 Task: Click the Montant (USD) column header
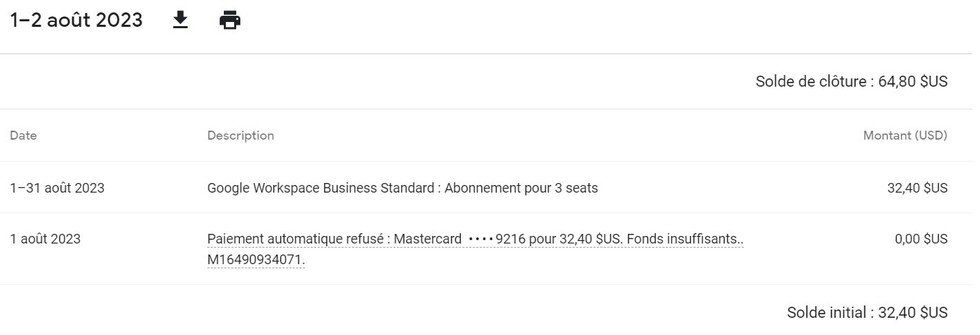(905, 136)
